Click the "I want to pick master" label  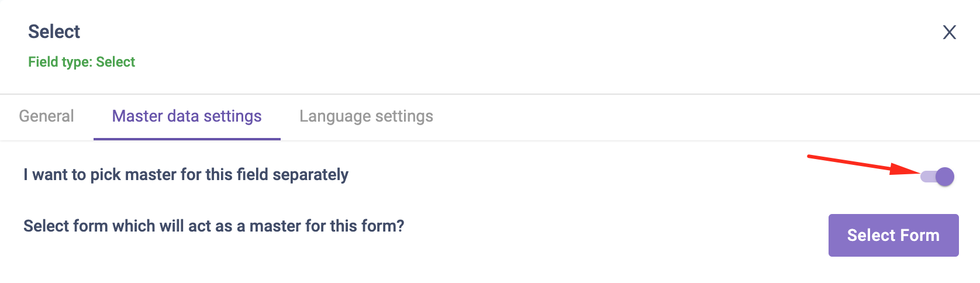point(185,174)
